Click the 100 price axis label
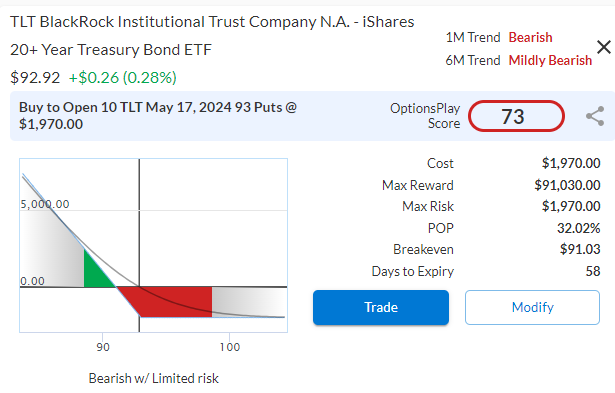Screen dimensions: 615x393 (229, 347)
